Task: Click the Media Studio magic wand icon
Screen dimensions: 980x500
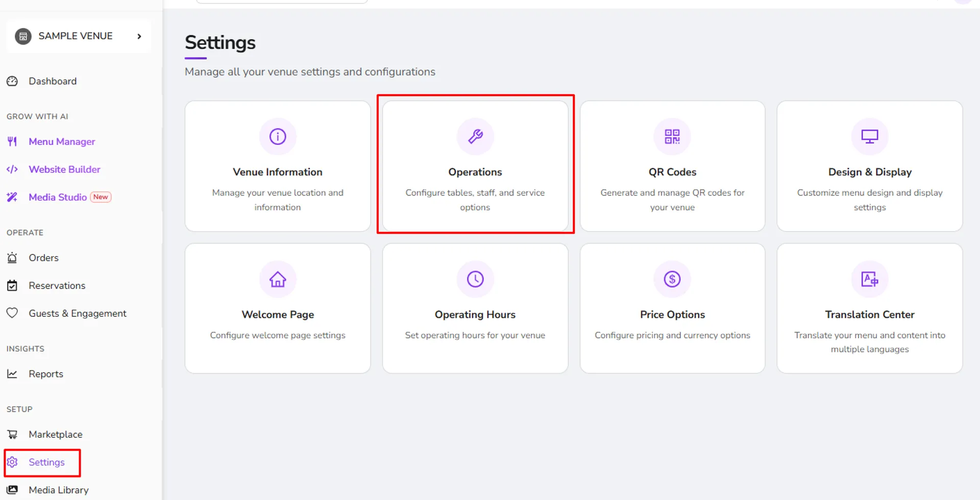Action: click(12, 197)
